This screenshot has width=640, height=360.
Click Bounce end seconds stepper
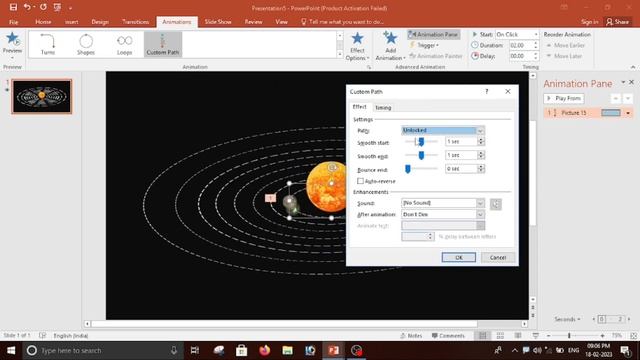[481, 169]
